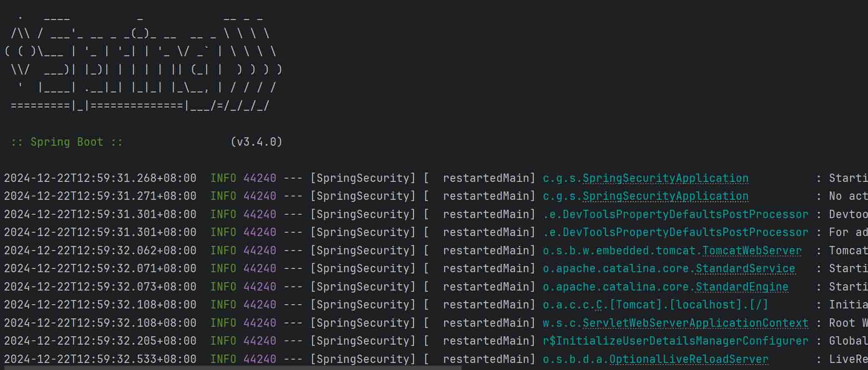868x370 pixels.
Task: Open the ServletWebServerApplicationContext class link
Action: pos(695,323)
